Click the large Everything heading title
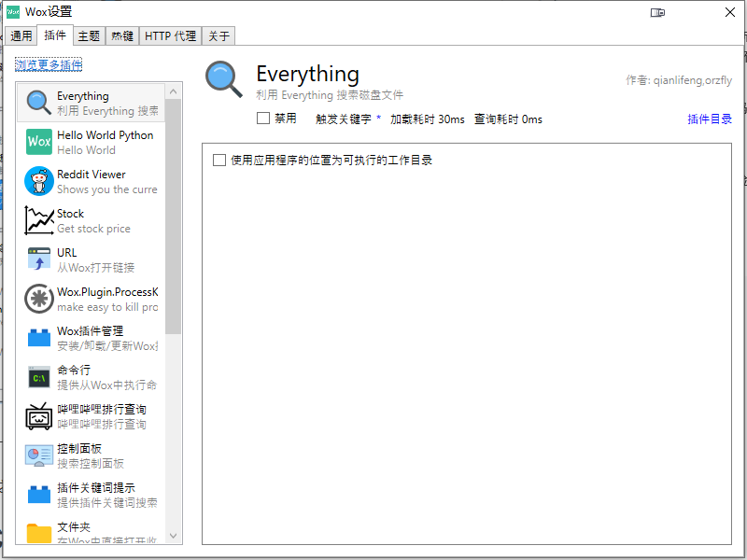 pyautogui.click(x=308, y=74)
